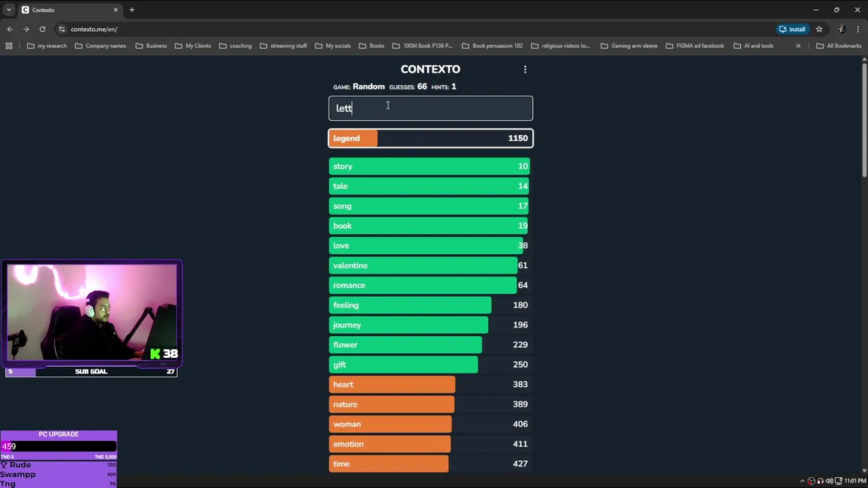Click the Install app button
Viewport: 868px width, 488px height.
[x=792, y=29]
